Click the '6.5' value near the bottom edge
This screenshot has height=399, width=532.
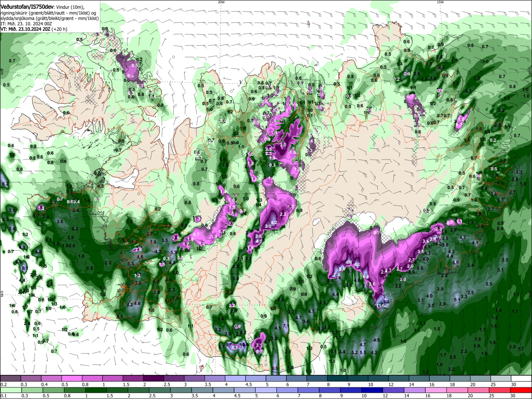[275, 368]
